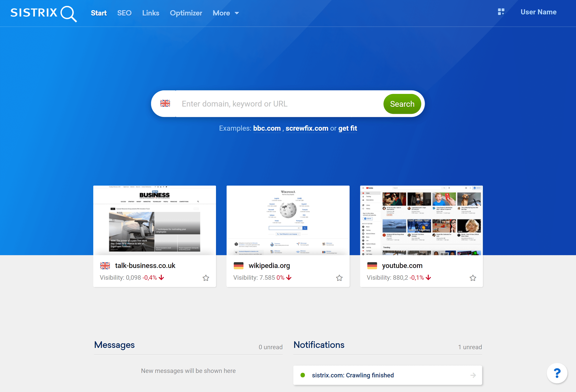
Task: Click the Notifications heading
Action: click(x=319, y=345)
